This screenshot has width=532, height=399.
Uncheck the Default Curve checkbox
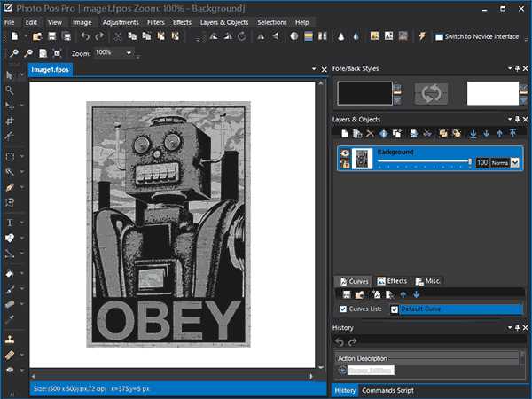pos(395,309)
